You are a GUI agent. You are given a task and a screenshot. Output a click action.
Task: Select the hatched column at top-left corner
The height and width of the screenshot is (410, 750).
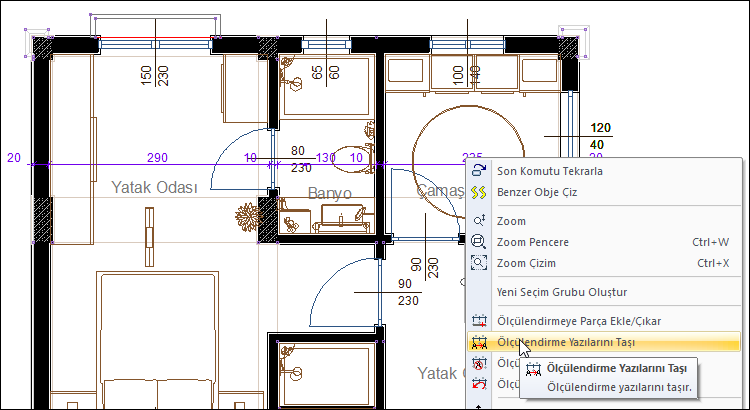(x=42, y=47)
